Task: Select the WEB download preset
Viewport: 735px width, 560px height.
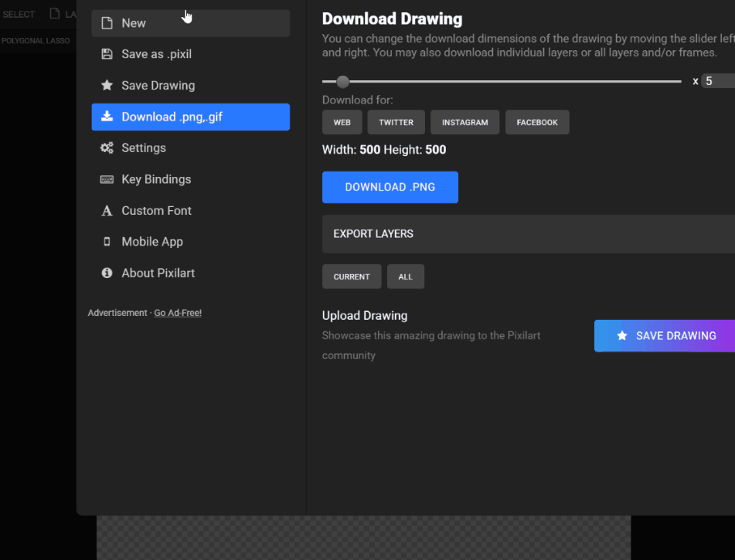Action: [x=342, y=122]
